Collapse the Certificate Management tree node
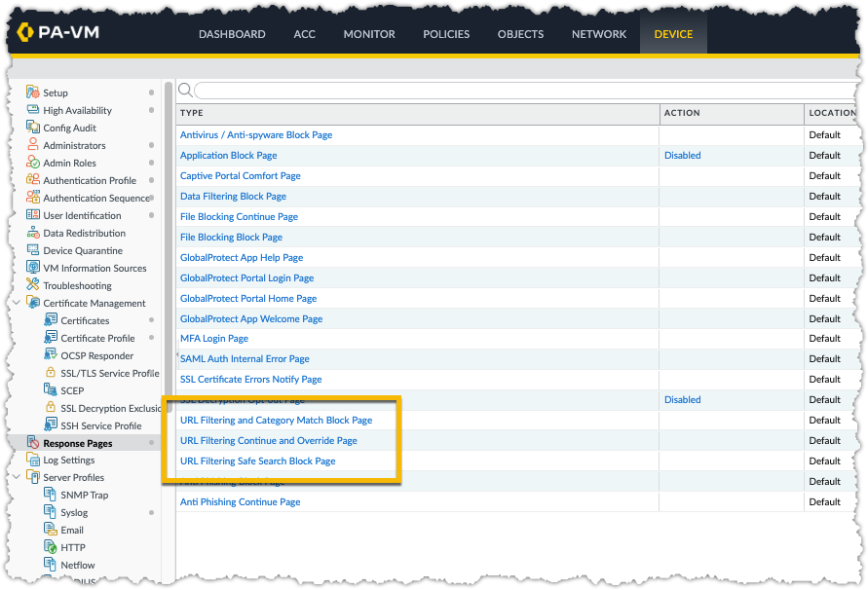Screen dimensions: 868x590 [17, 303]
